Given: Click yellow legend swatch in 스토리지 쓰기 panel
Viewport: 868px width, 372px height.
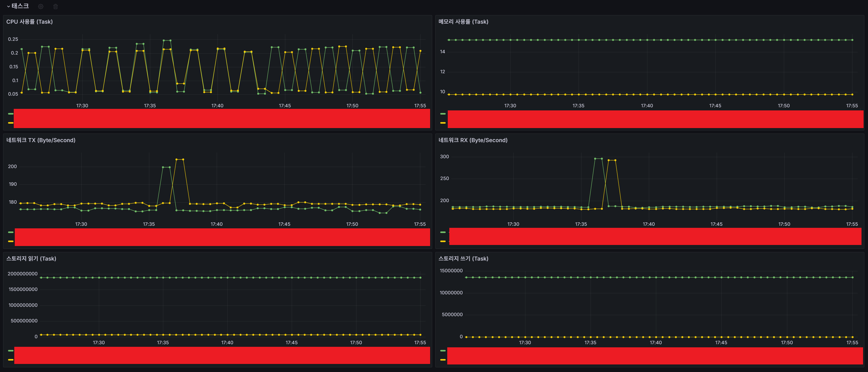Looking at the screenshot, I should pyautogui.click(x=443, y=360).
